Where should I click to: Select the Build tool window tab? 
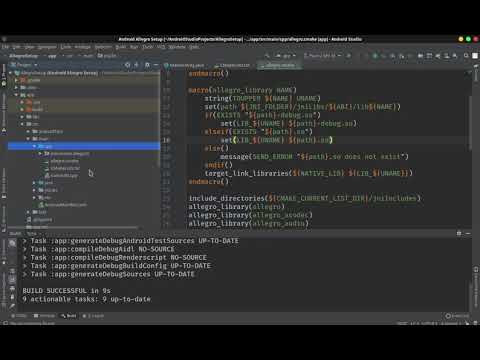pyautogui.click(x=69, y=315)
